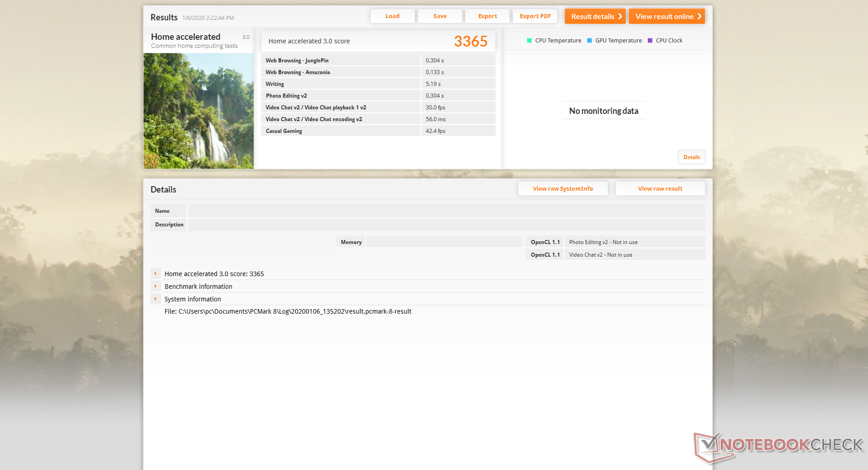Click Photo Editing v2 - Not in use
The width and height of the screenshot is (868, 470).
click(603, 242)
